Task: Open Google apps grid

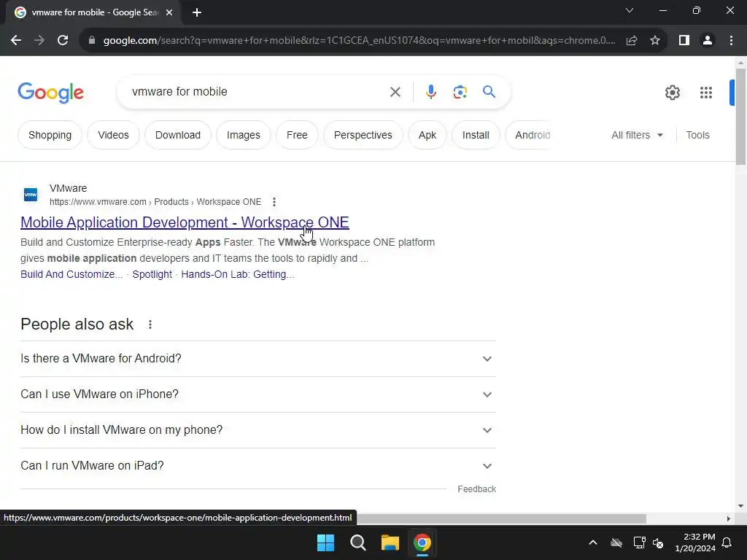Action: coord(705,93)
